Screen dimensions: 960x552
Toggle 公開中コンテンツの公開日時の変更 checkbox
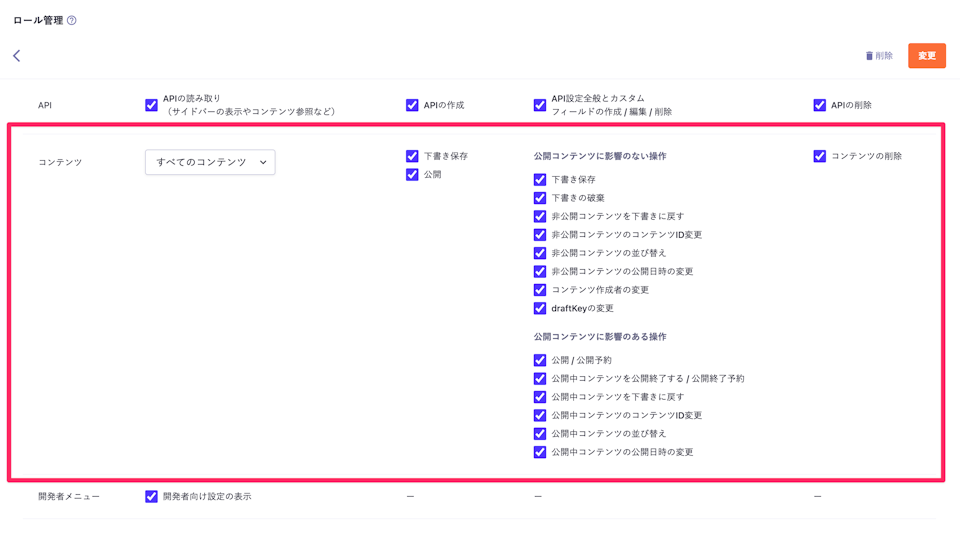(540, 452)
